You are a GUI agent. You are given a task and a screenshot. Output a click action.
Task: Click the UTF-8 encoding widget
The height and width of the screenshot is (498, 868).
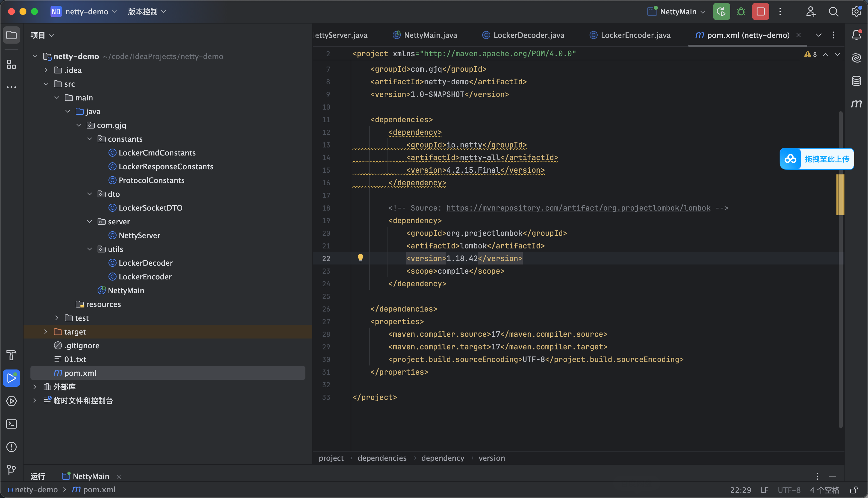point(789,490)
